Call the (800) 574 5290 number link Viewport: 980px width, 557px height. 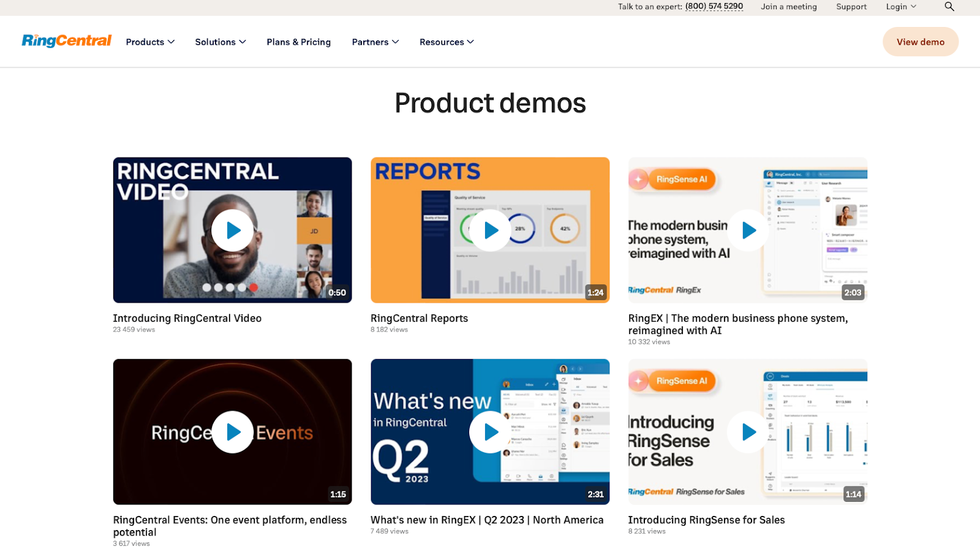(x=714, y=7)
